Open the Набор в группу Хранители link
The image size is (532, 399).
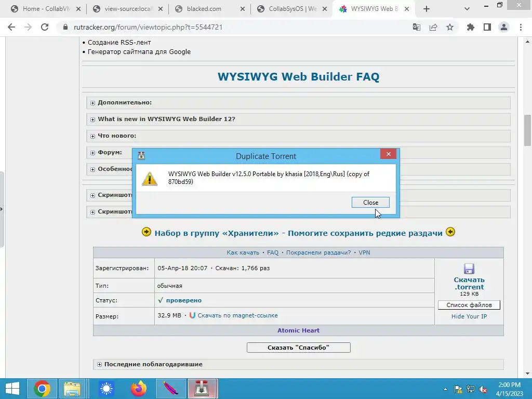tap(298, 233)
